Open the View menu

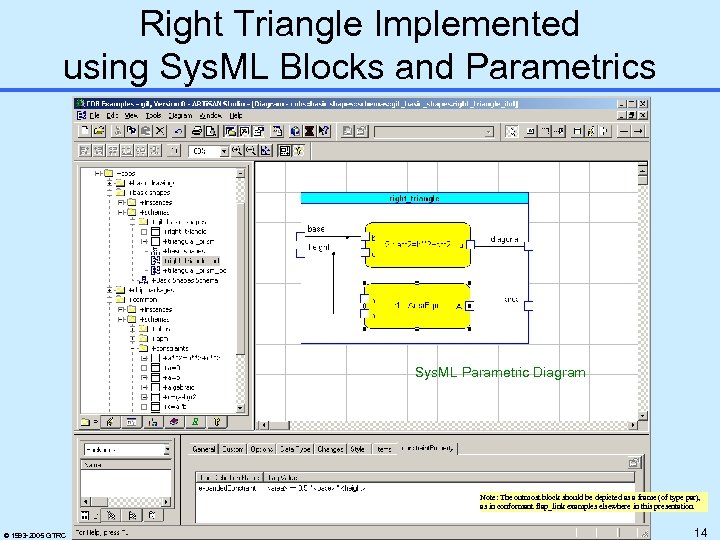131,115
